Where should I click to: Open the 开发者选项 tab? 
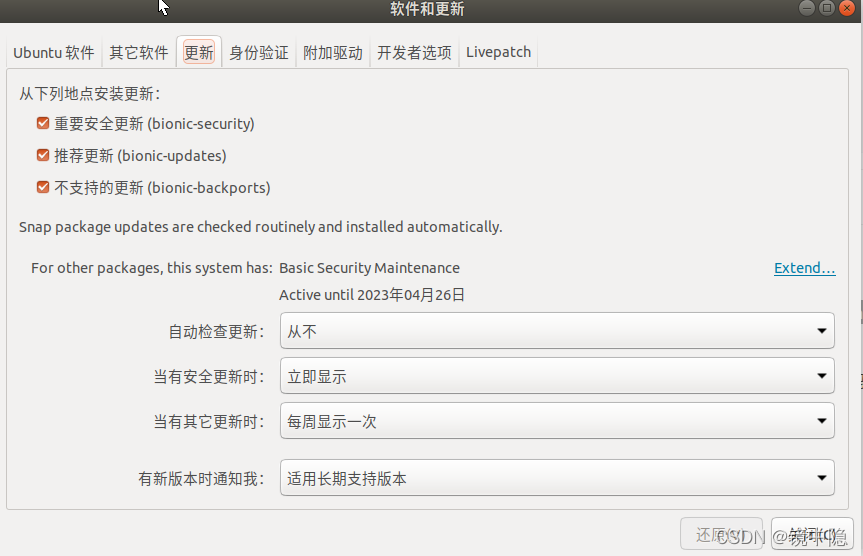pyautogui.click(x=414, y=52)
